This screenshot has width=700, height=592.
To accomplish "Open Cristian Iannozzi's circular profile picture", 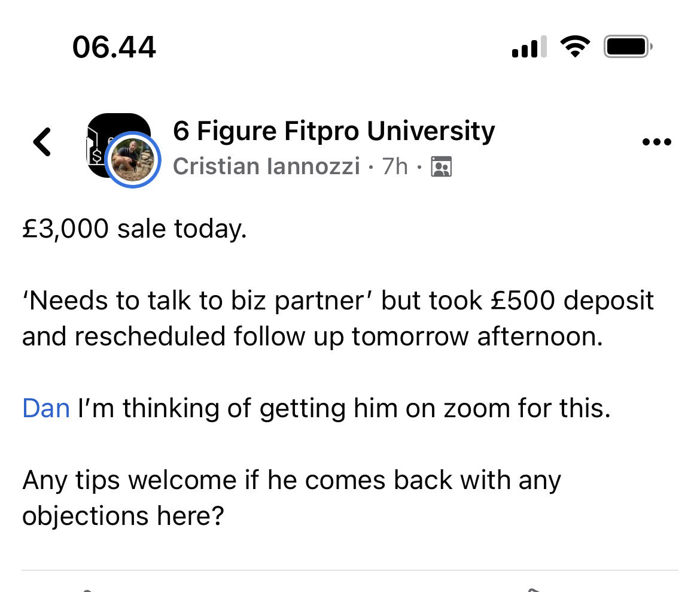I will (x=133, y=160).
